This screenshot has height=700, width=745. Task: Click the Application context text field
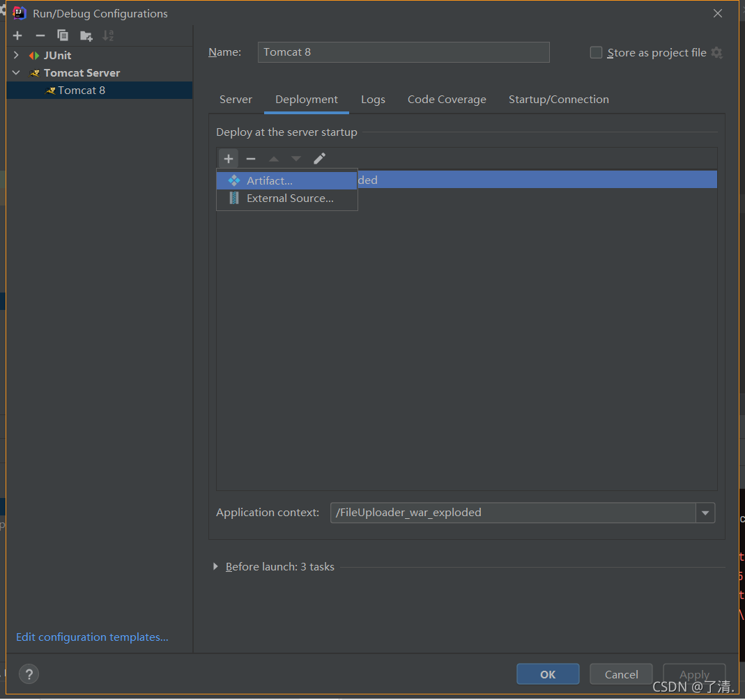pyautogui.click(x=513, y=513)
